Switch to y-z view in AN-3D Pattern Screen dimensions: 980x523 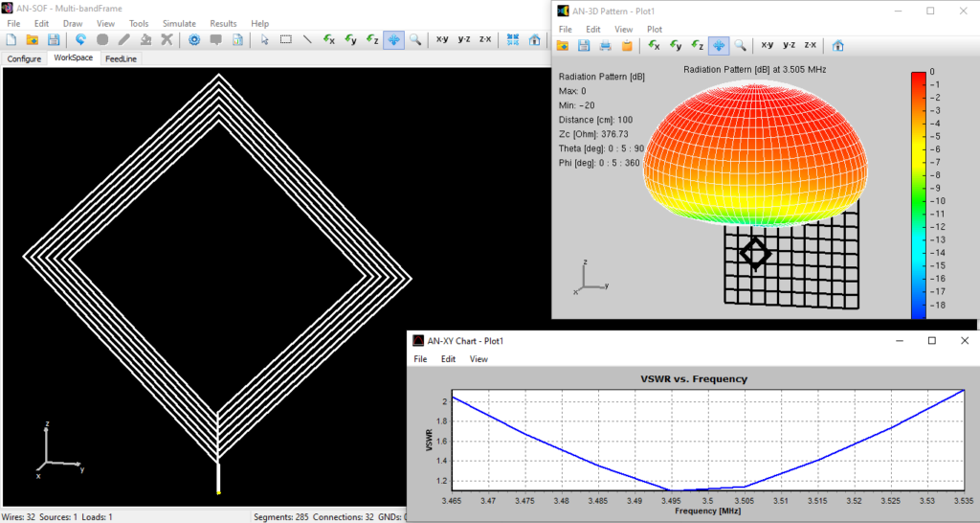click(x=789, y=45)
